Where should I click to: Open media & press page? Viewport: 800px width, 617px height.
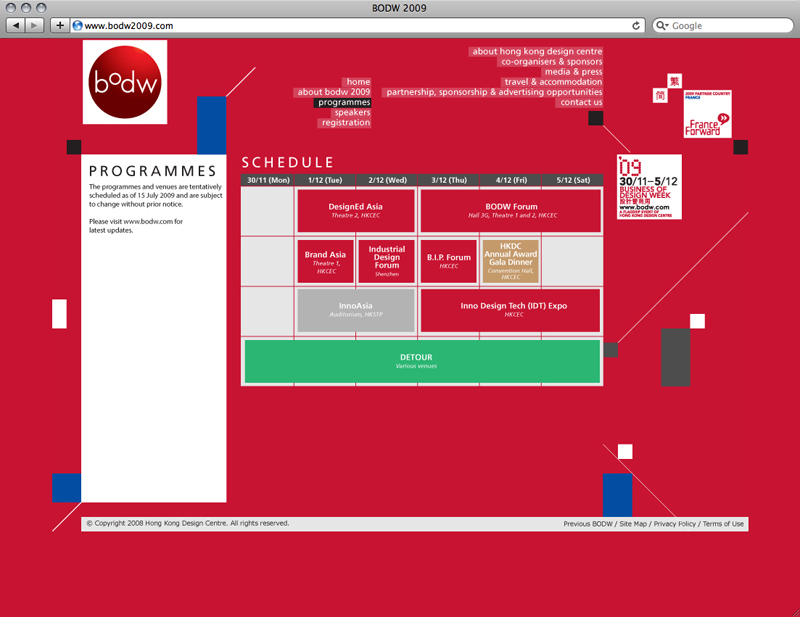click(573, 71)
